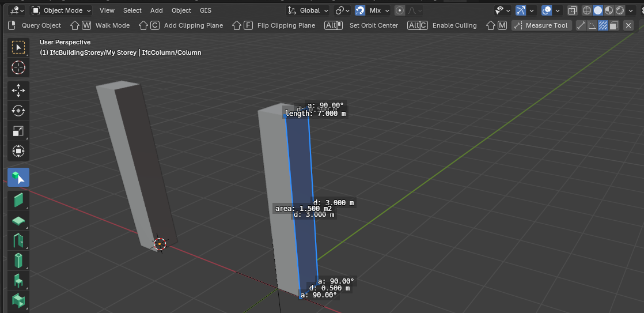Screen dimensions: 644x313
Task: Open the editor type dropdown
Action: (17, 10)
